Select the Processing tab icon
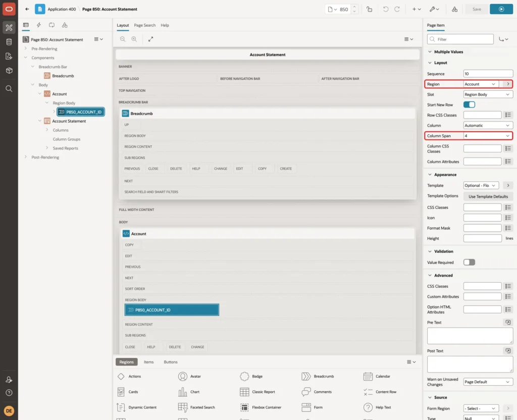This screenshot has width=517, height=420. click(x=51, y=25)
